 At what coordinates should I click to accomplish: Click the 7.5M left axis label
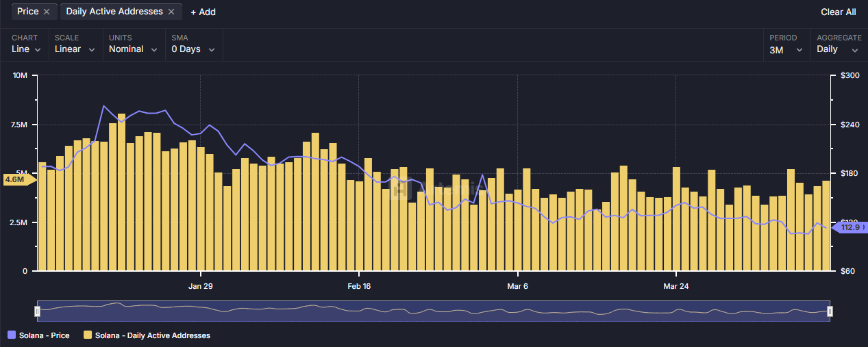pos(18,125)
